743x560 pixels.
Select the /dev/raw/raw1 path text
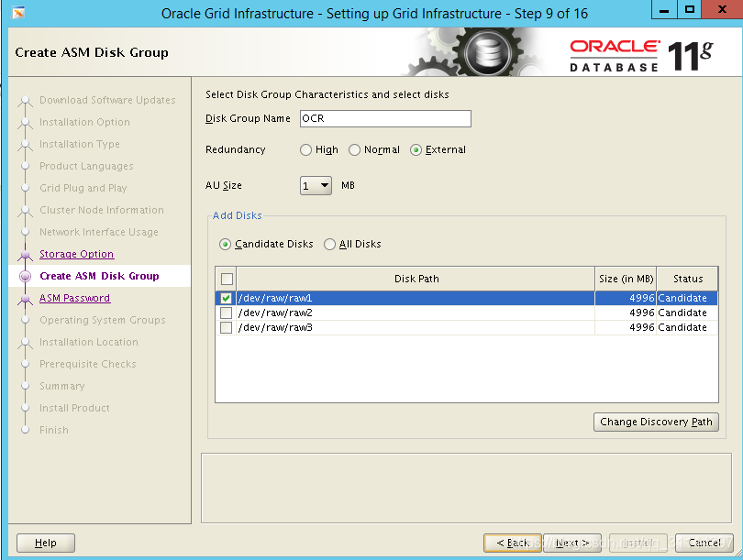pos(275,298)
